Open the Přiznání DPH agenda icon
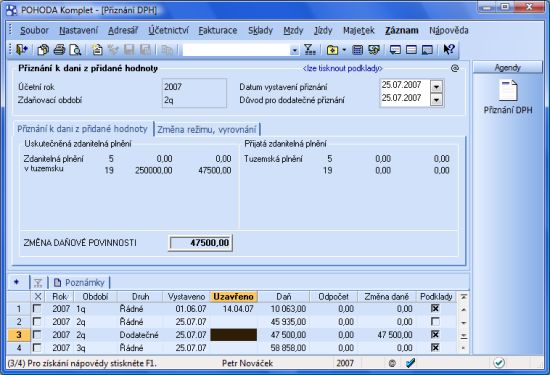The width and height of the screenshot is (550, 375). click(x=508, y=91)
